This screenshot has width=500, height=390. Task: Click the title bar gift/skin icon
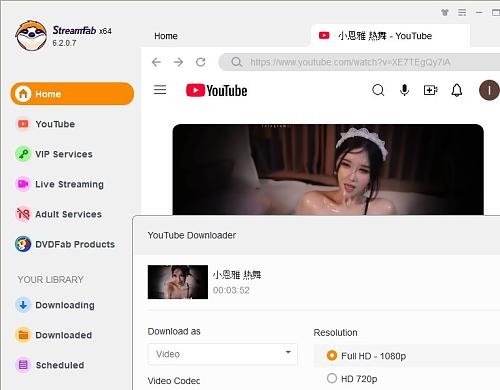click(x=445, y=13)
